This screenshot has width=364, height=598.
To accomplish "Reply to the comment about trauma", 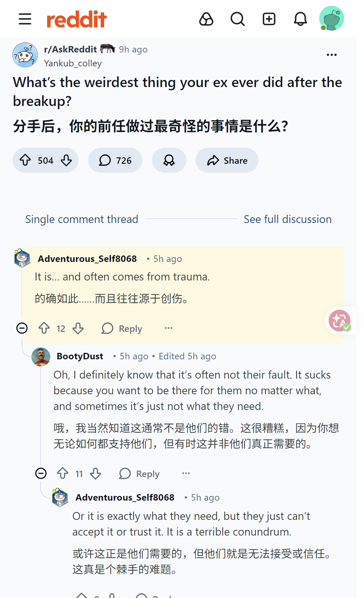I will pos(122,328).
